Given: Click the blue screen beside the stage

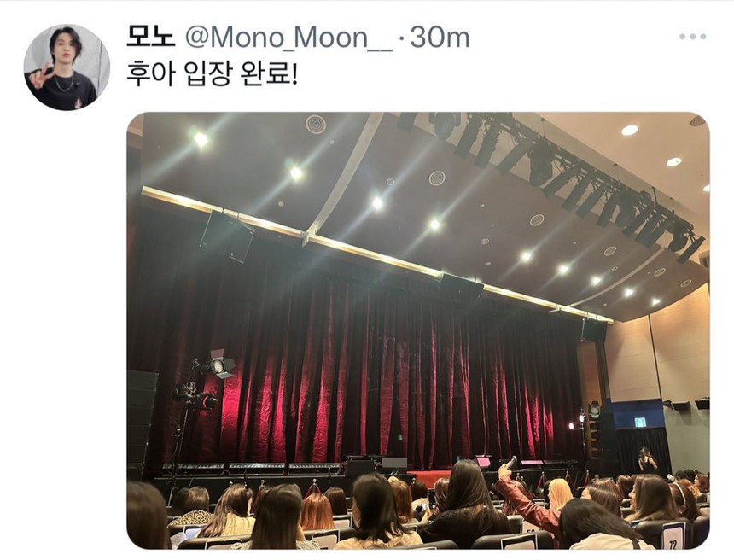Looking at the screenshot, I should tap(638, 414).
